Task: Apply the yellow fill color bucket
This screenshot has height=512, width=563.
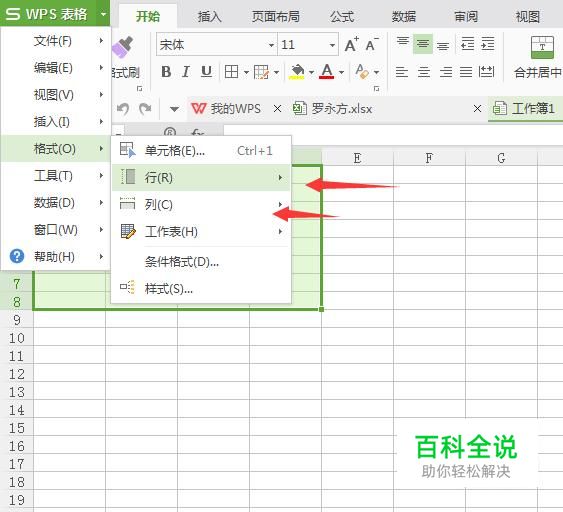Action: point(297,72)
